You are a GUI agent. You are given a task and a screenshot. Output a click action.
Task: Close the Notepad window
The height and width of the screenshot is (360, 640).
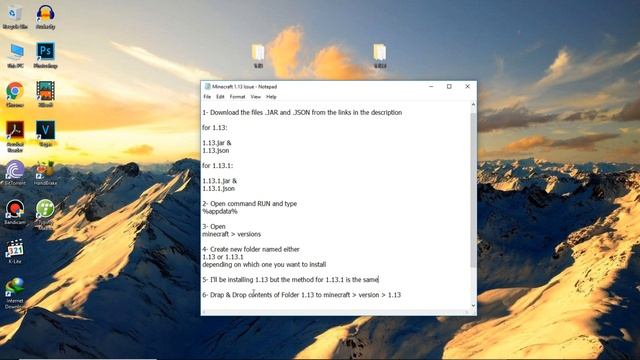(467, 87)
